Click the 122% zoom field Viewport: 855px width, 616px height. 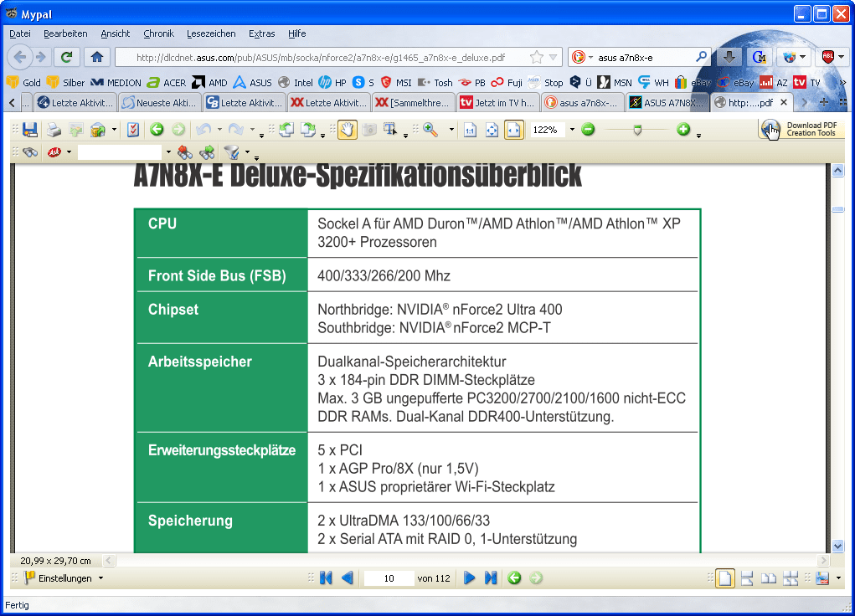[x=548, y=130]
